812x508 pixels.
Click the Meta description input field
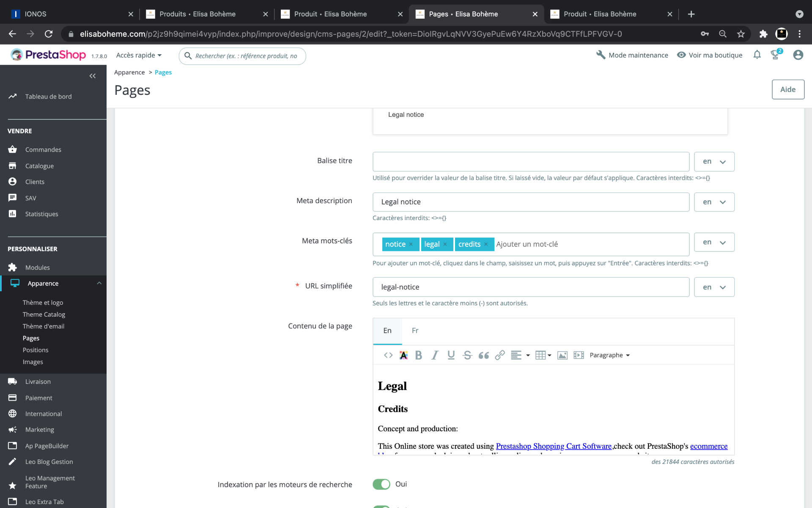click(x=531, y=202)
